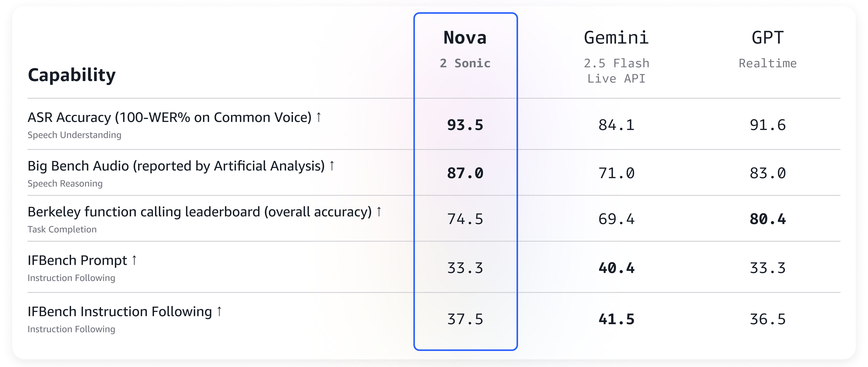Click the up arrow beside IFBench Prompt
The height and width of the screenshot is (367, 868).
point(134,260)
